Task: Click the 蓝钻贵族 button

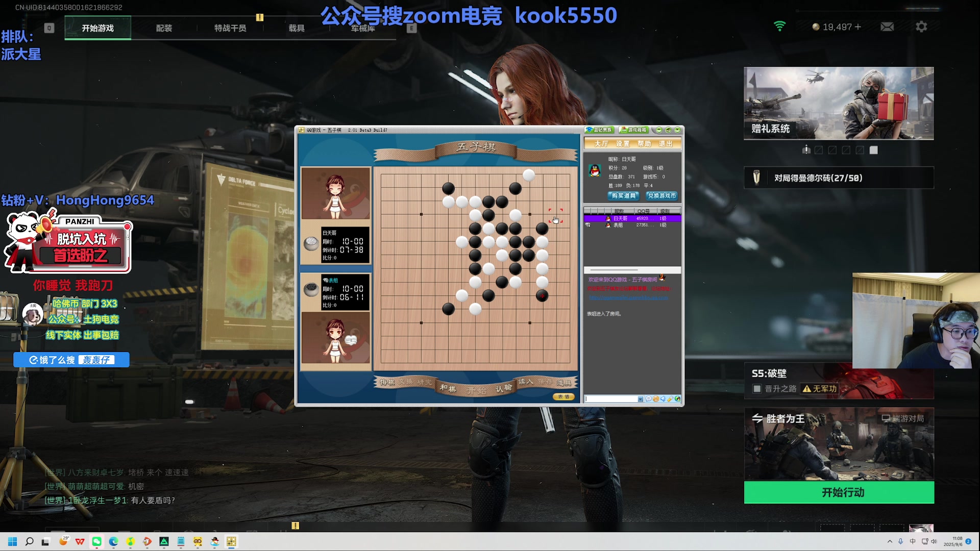Action: pyautogui.click(x=600, y=130)
